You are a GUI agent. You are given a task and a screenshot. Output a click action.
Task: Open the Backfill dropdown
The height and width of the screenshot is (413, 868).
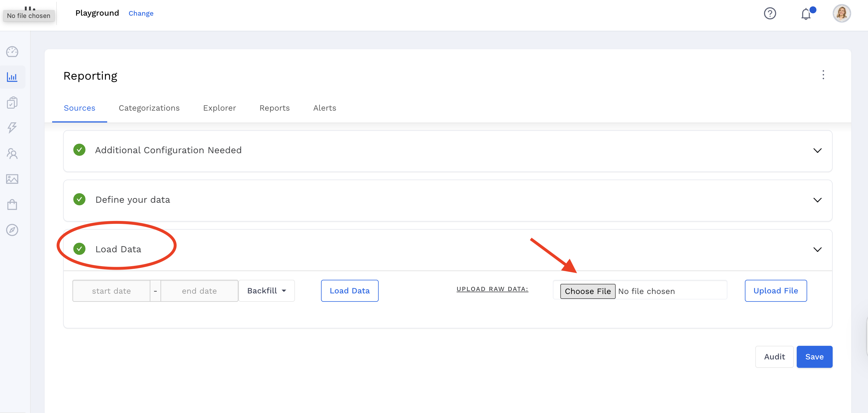coord(266,291)
